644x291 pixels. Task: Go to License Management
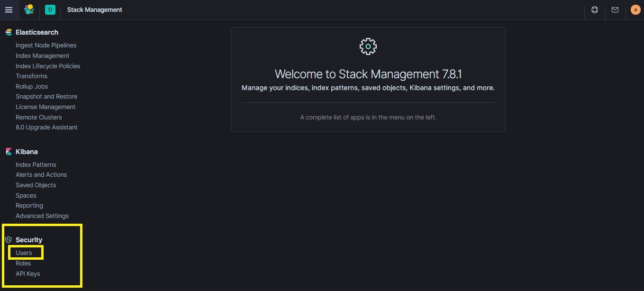tap(45, 107)
